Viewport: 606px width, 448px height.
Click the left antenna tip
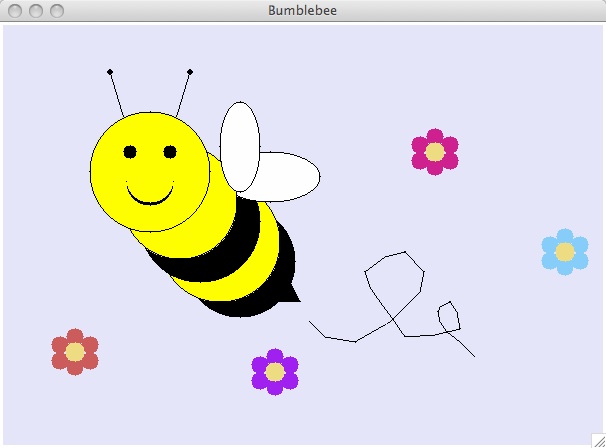point(110,72)
